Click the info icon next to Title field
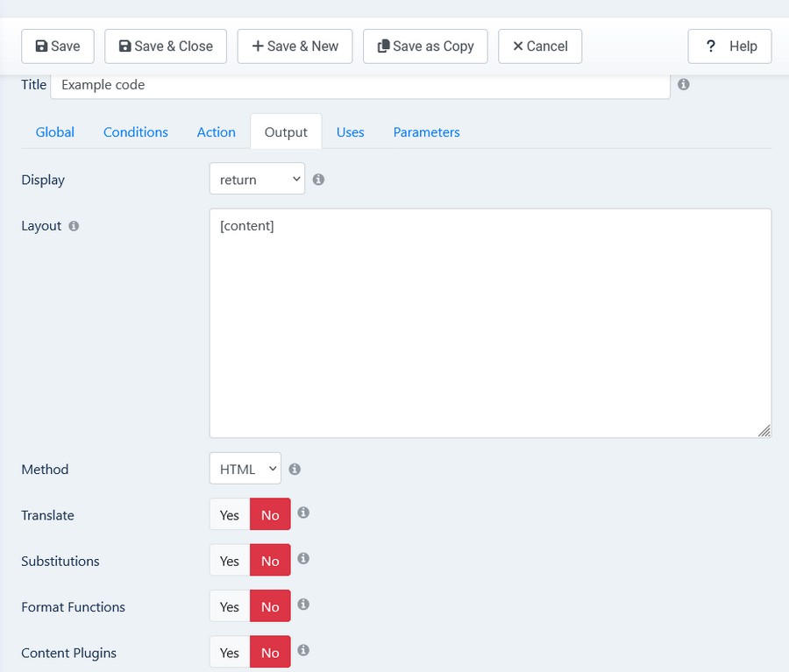Viewport: 789px width, 672px height. pos(684,85)
